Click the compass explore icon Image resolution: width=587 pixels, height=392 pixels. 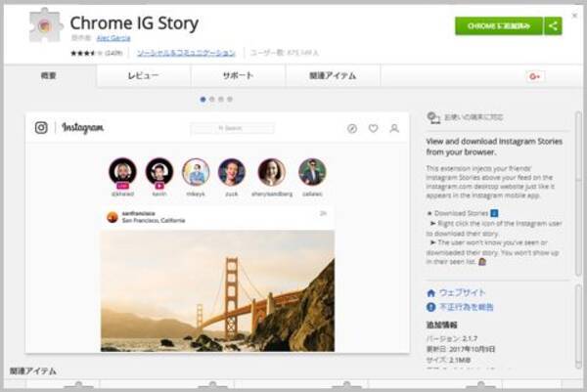pyautogui.click(x=352, y=128)
